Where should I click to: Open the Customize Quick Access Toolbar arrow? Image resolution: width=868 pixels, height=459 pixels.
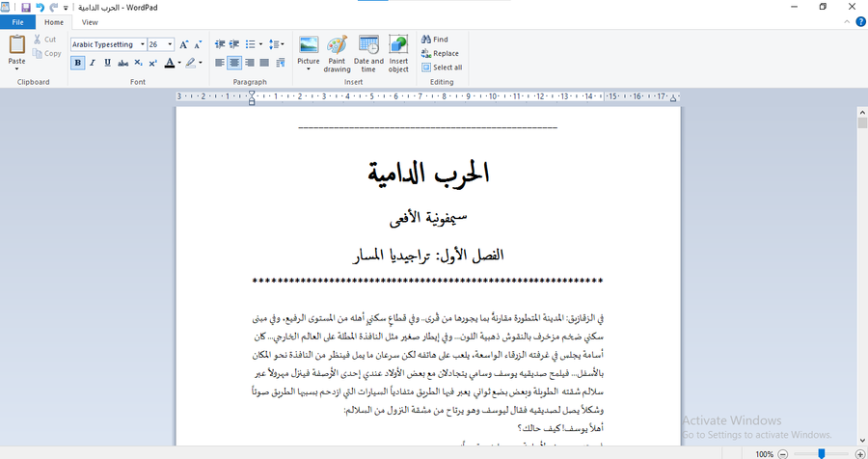66,8
